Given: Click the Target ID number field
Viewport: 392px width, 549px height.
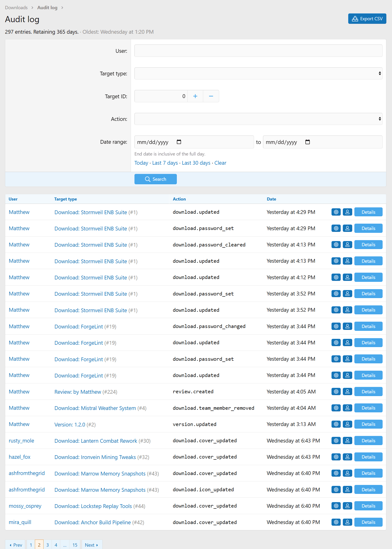Looking at the screenshot, I should 161,96.
